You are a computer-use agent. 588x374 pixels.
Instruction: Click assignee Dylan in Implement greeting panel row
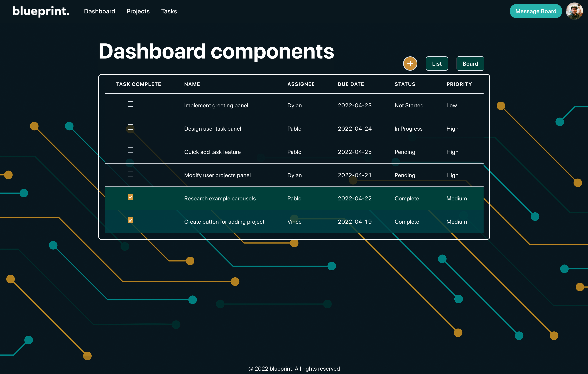pyautogui.click(x=295, y=106)
